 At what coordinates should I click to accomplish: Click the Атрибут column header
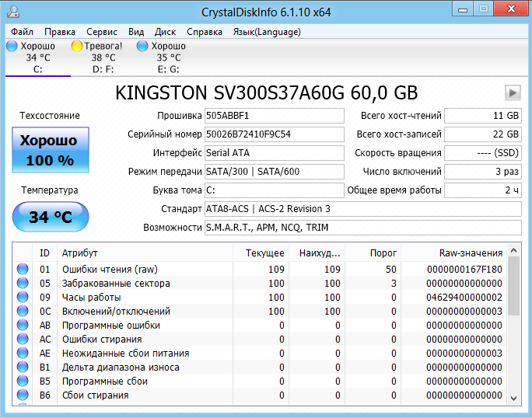(145, 253)
